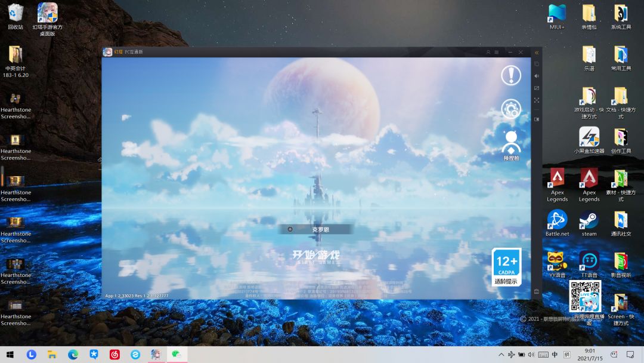
Task: Select the 影音视听 folder on desktop
Action: (621, 264)
